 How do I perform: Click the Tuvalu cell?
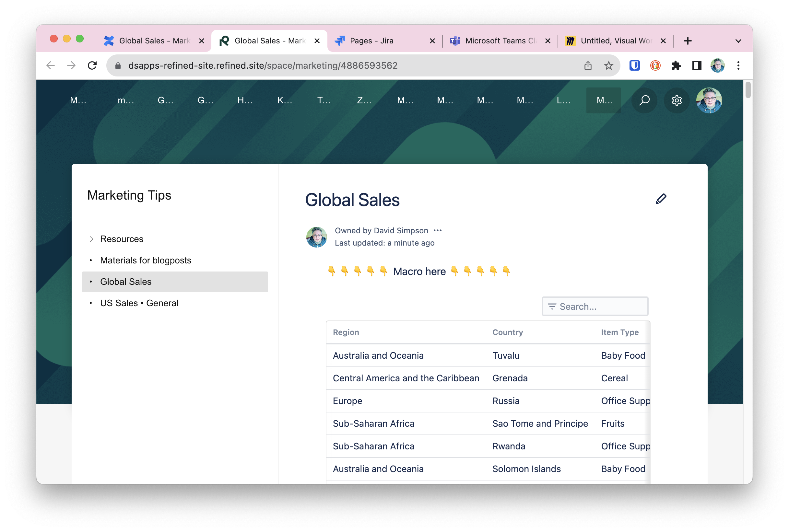[x=506, y=355]
